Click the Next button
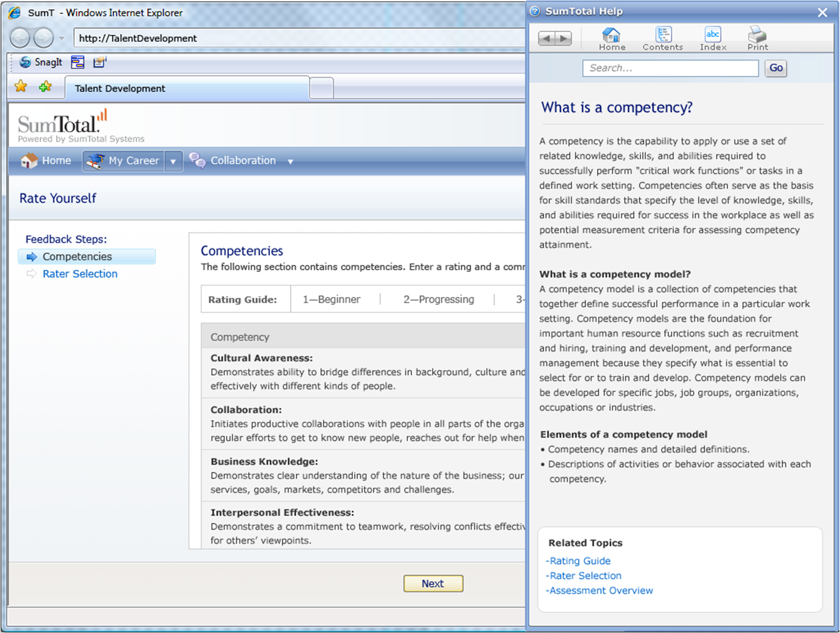 [x=433, y=583]
